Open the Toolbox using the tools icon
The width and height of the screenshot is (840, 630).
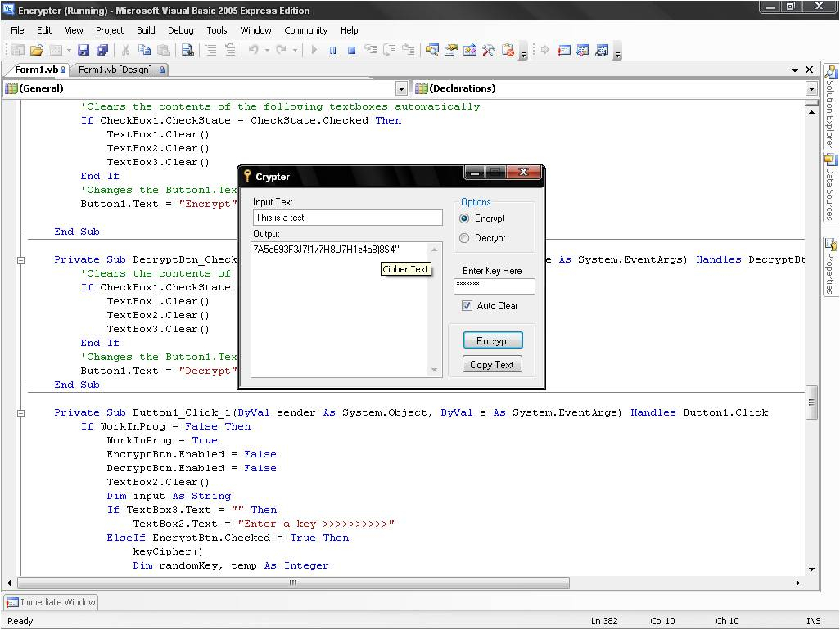click(488, 51)
